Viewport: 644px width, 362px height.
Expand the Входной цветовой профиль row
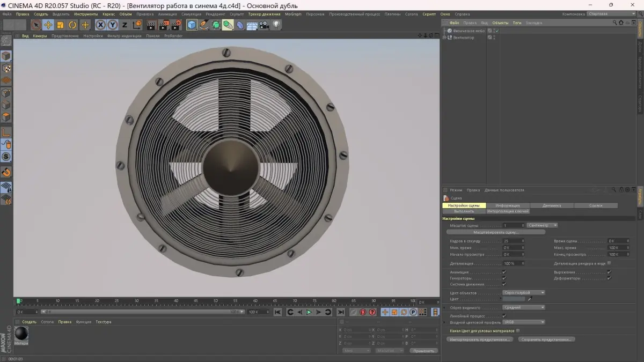point(445,322)
